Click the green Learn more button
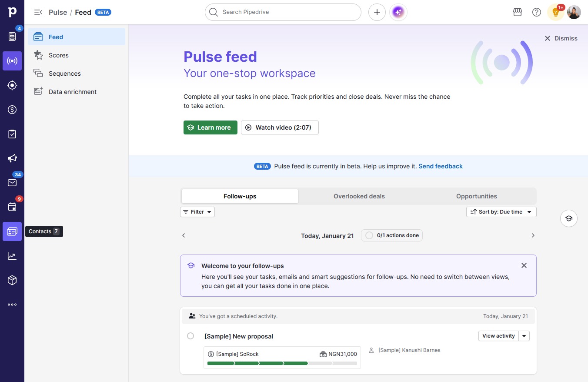 tap(210, 127)
